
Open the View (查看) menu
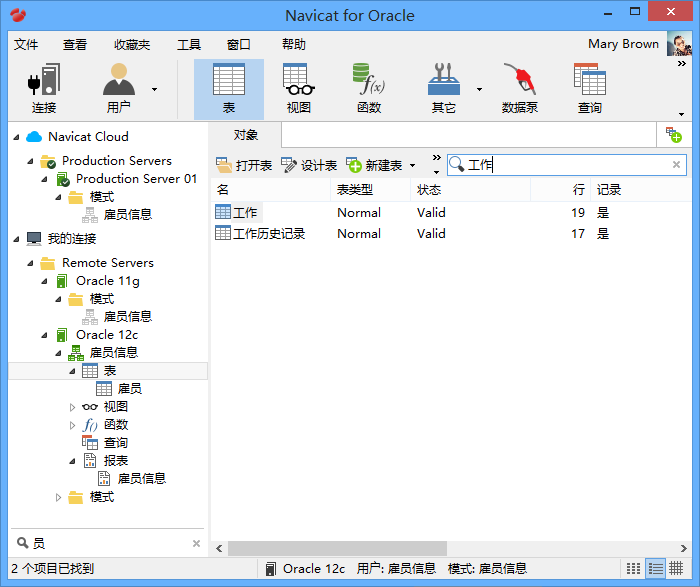click(75, 44)
